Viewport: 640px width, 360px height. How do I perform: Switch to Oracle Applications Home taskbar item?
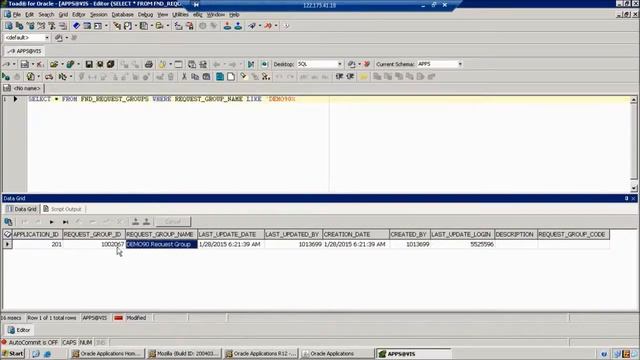click(x=106, y=353)
